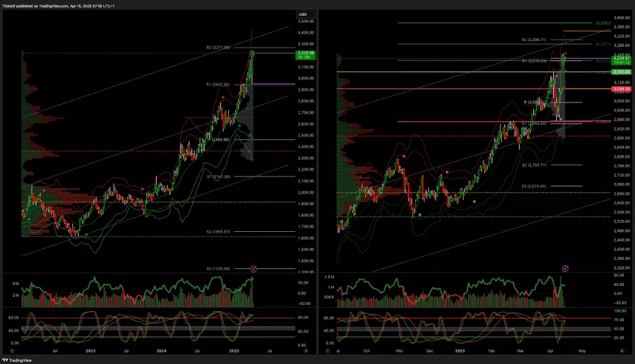
Task: Click the purple lightning event marker on right chart
Action: tap(565, 268)
